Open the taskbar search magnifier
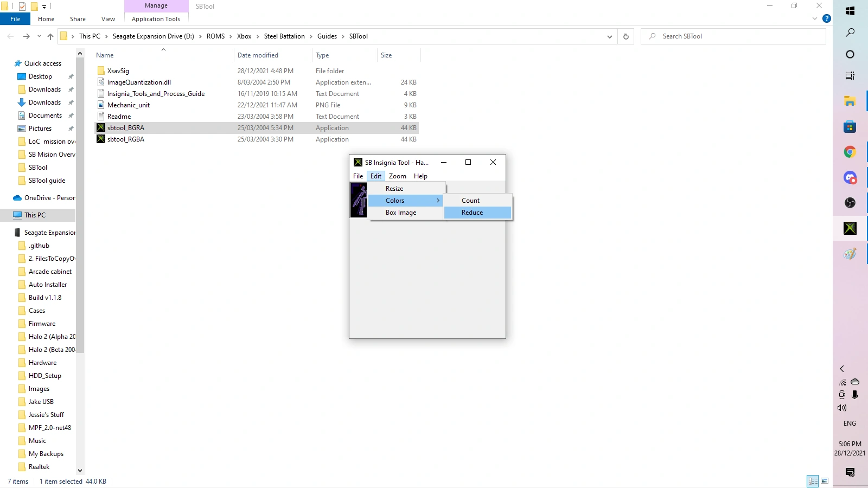Image resolution: width=868 pixels, height=488 pixels. [x=850, y=33]
